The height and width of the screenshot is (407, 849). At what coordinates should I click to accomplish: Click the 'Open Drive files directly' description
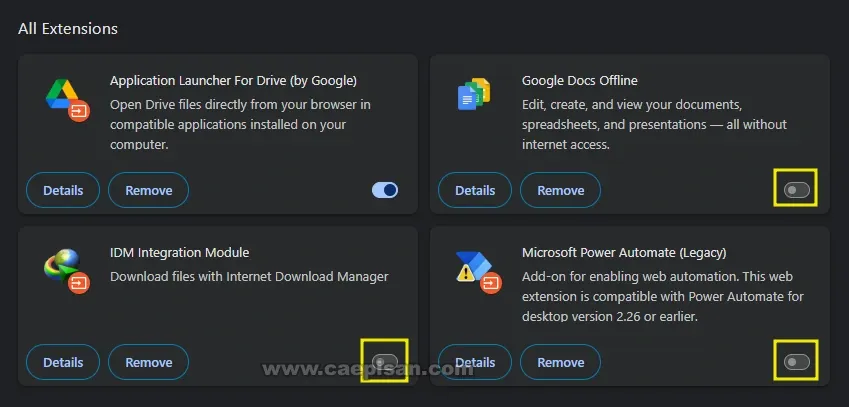(x=240, y=124)
